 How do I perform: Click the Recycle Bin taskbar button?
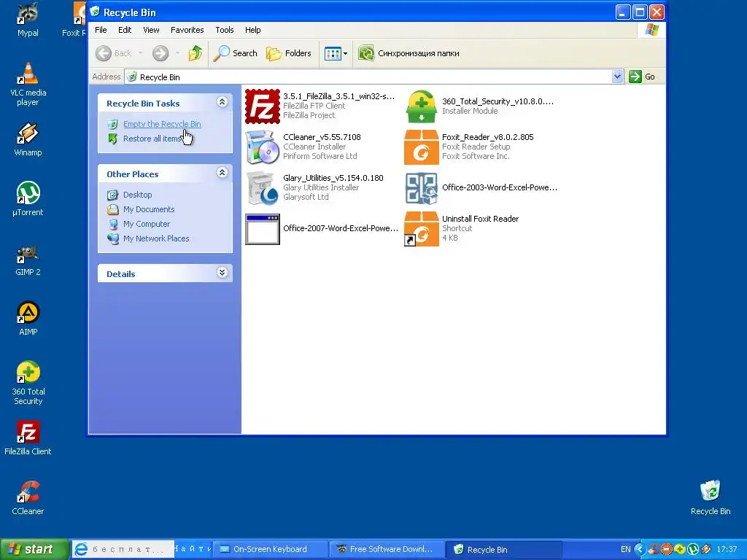pyautogui.click(x=504, y=549)
